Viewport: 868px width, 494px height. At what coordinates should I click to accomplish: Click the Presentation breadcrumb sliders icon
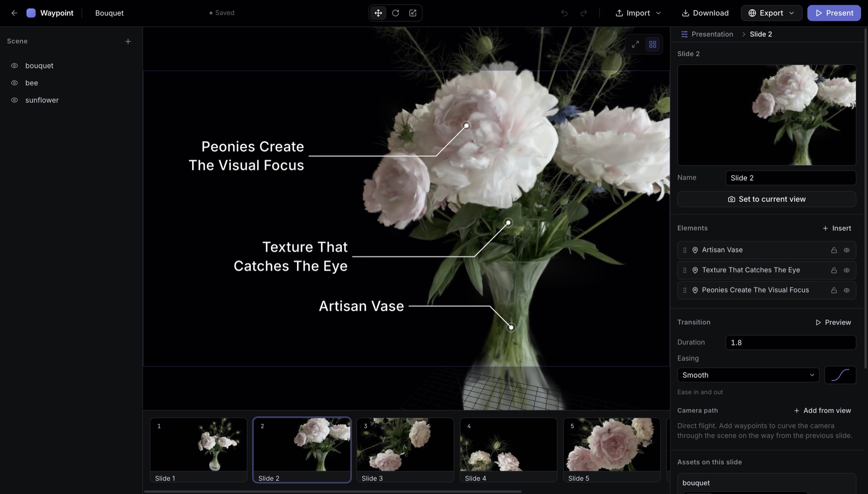pos(684,34)
